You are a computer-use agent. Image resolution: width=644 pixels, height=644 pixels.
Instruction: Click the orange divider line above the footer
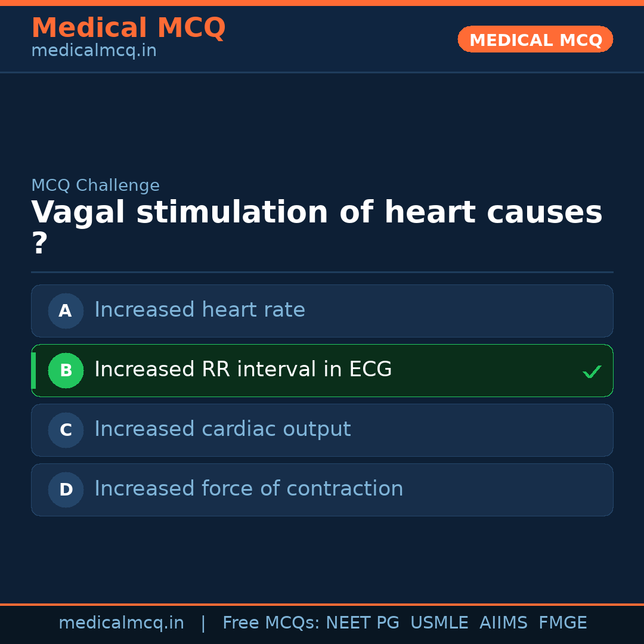322,605
